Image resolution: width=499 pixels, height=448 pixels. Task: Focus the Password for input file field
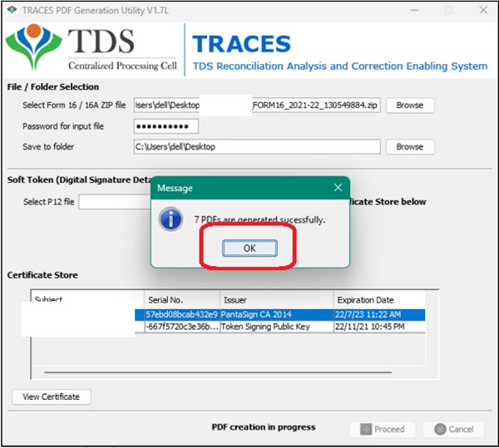[166, 126]
